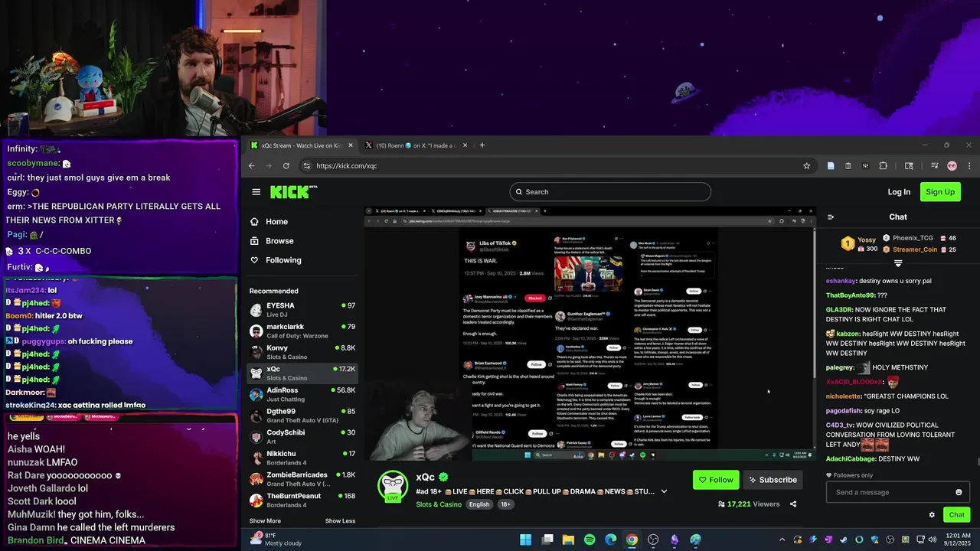Go forward in browser
980x551 pixels.
coord(269,166)
